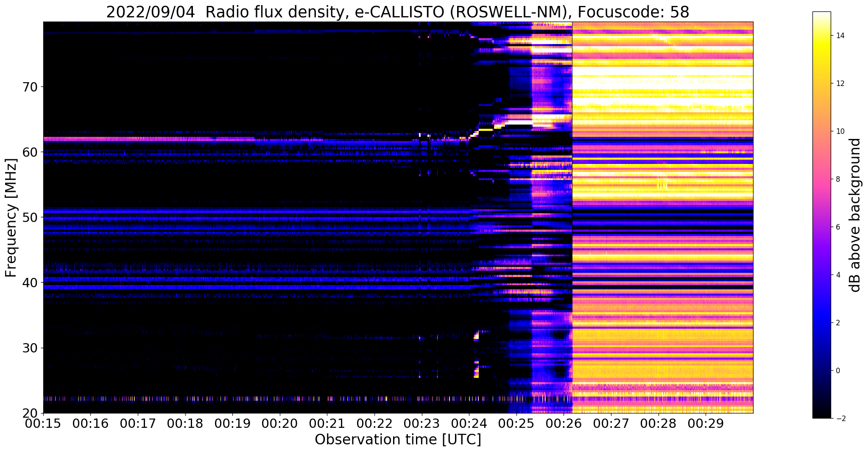Click the 00:16 time tick label

(90, 424)
